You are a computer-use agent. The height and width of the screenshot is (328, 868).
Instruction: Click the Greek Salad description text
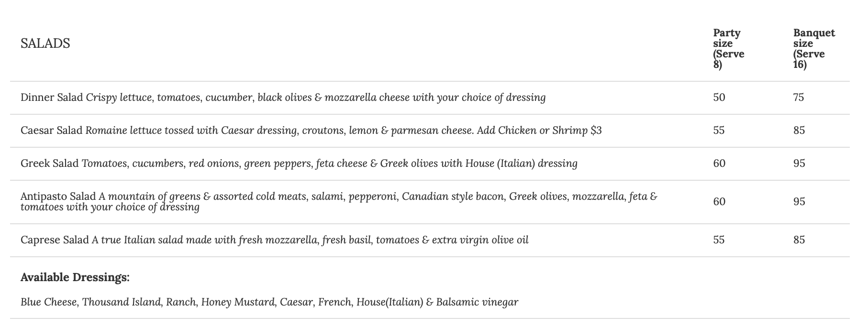(x=330, y=164)
